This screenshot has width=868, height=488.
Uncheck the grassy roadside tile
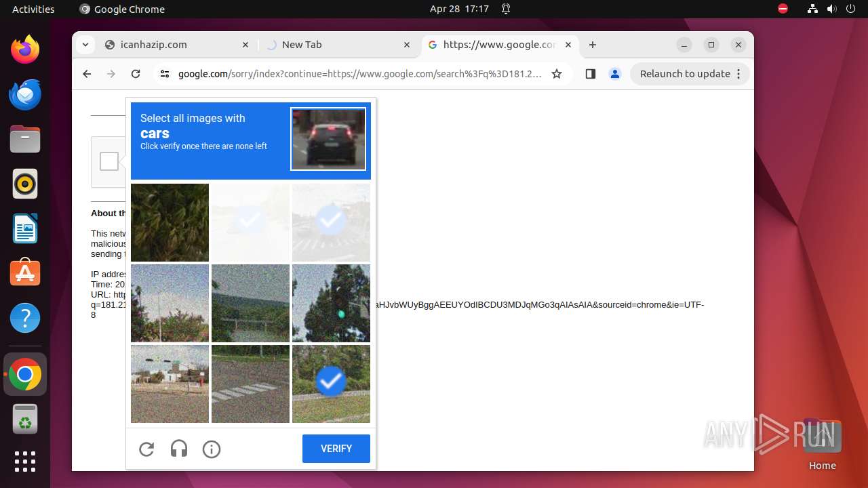click(x=331, y=384)
